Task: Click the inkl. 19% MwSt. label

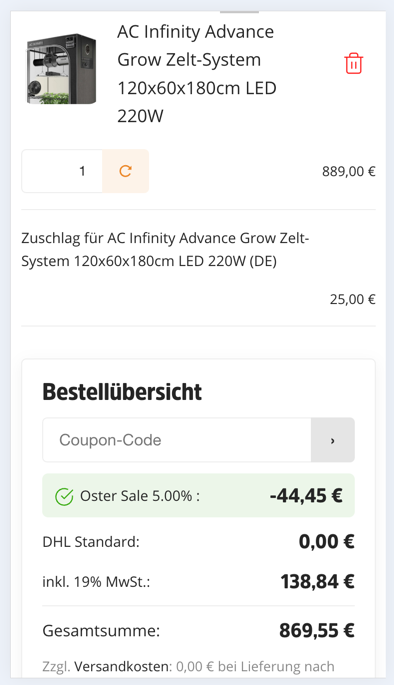Action: point(96,582)
